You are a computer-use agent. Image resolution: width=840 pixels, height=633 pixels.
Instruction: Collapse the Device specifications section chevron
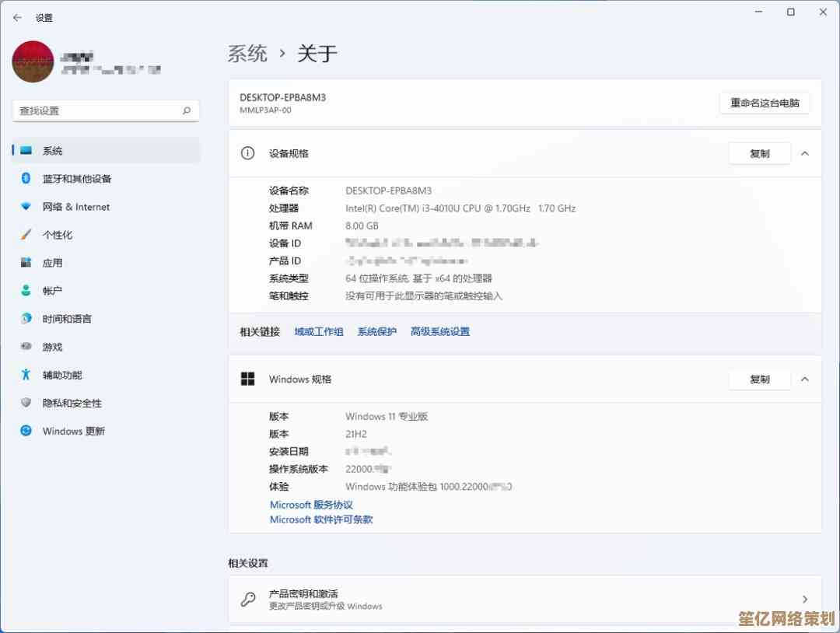tap(805, 153)
